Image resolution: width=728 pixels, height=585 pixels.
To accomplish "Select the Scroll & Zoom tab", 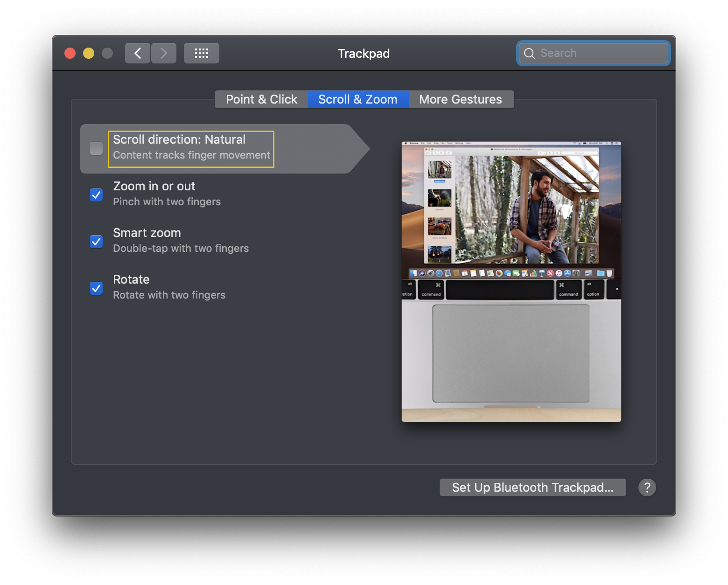I will (357, 99).
